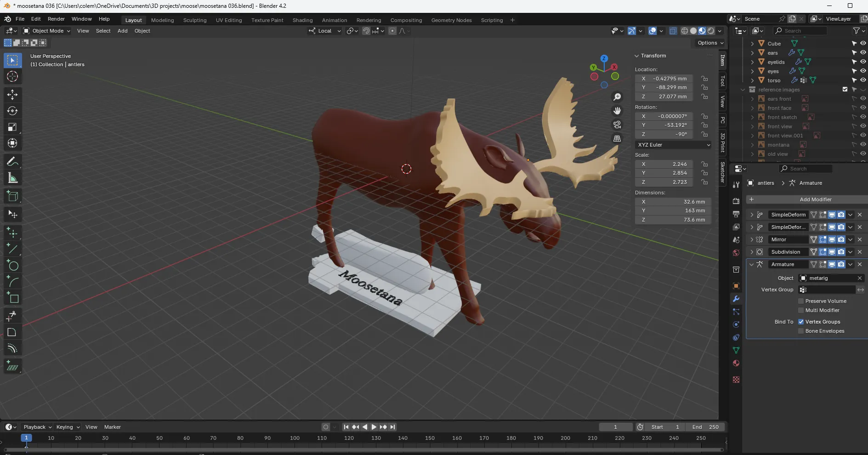868x455 pixels.
Task: Toggle camera view in viewport
Action: coord(617,125)
